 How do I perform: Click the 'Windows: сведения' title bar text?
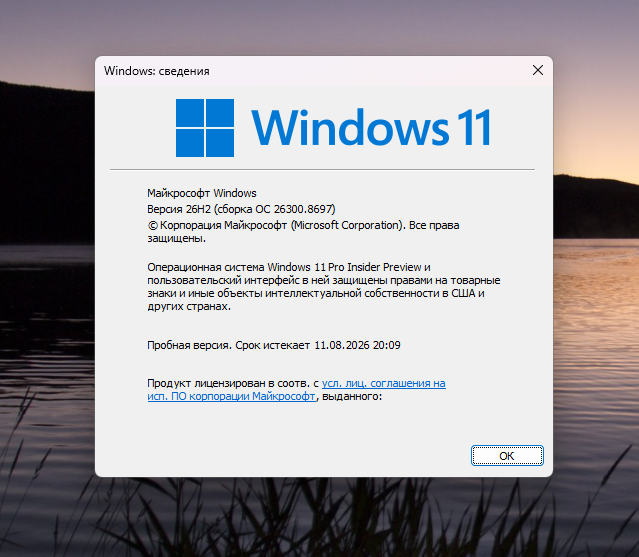click(156, 71)
